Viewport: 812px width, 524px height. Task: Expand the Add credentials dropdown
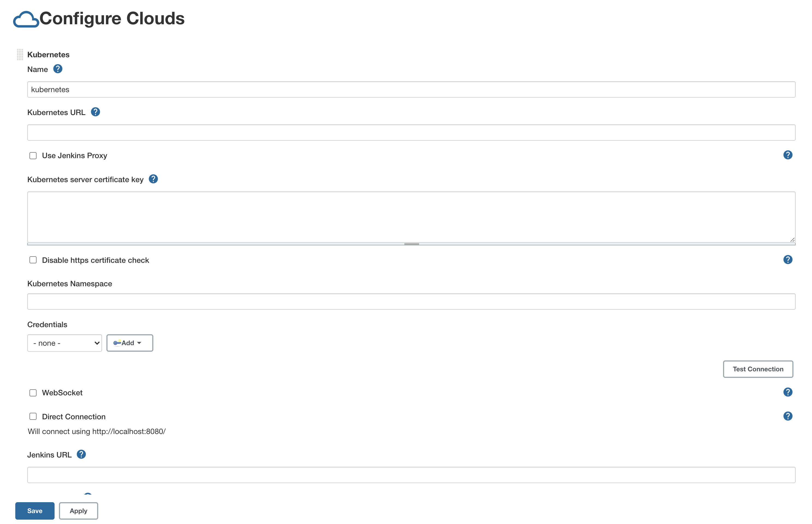click(129, 343)
